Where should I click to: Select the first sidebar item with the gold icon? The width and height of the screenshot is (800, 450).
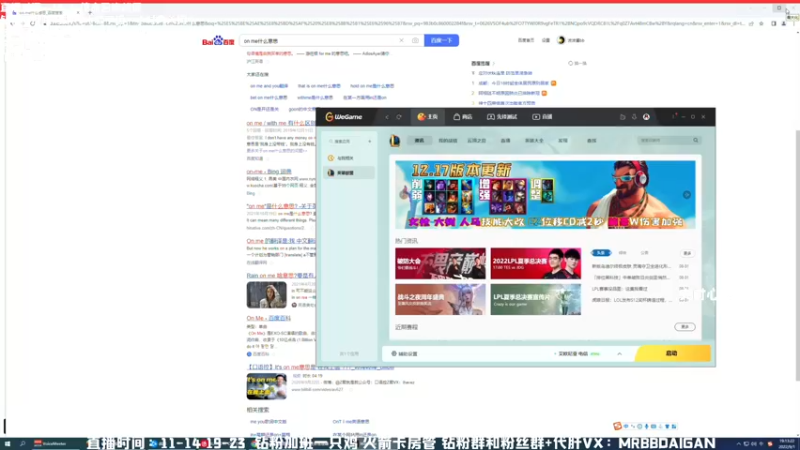tap(349, 158)
